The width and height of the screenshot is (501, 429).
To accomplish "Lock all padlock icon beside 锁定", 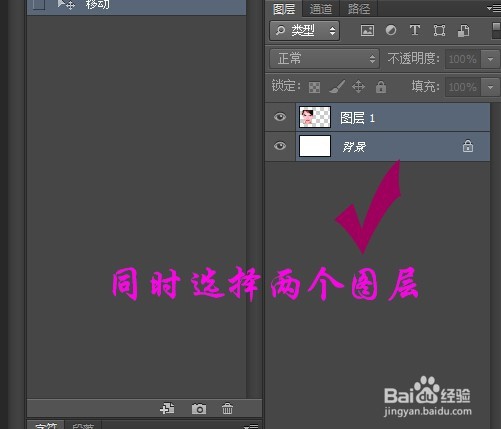I will (381, 87).
